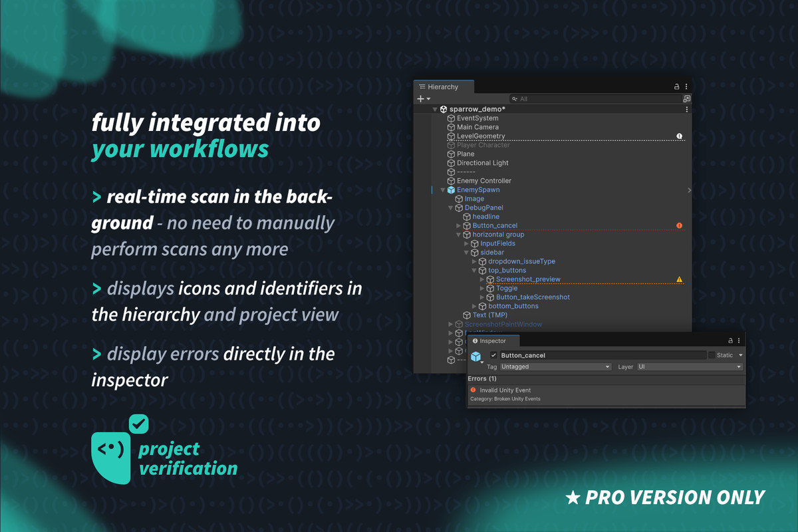The height and width of the screenshot is (532, 798).
Task: Click the search-by-type icon beside Hierarchy search
Action: click(x=687, y=98)
